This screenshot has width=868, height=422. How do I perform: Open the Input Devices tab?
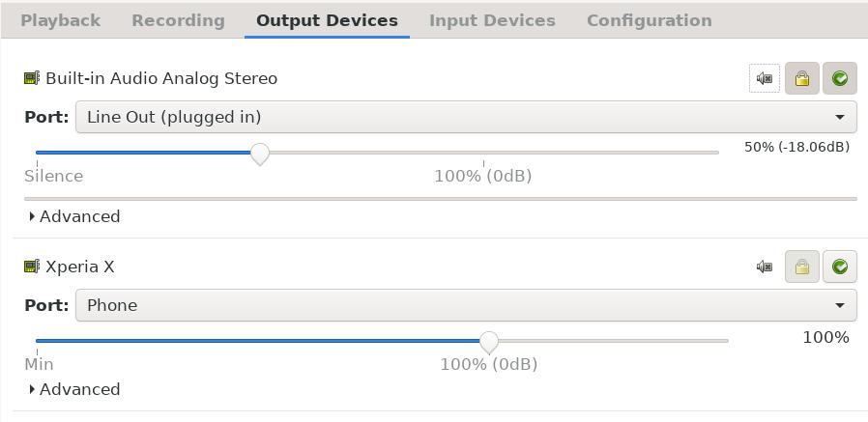(x=492, y=20)
